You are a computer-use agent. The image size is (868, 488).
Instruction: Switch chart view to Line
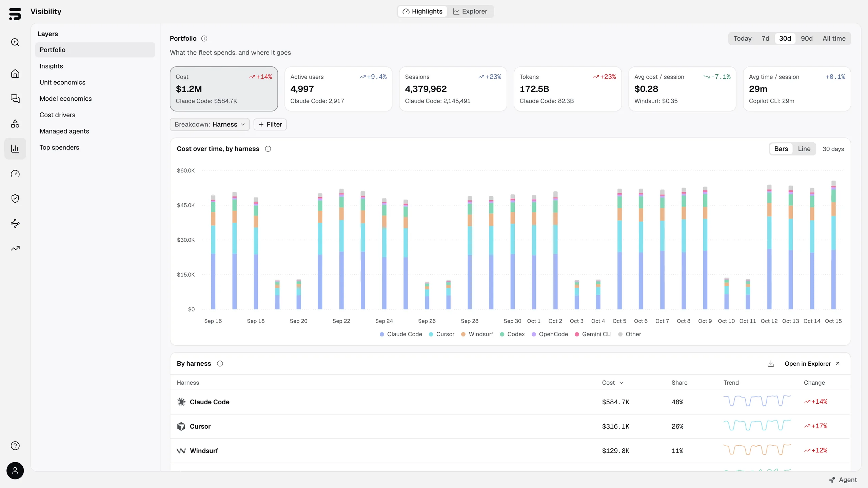pos(804,149)
